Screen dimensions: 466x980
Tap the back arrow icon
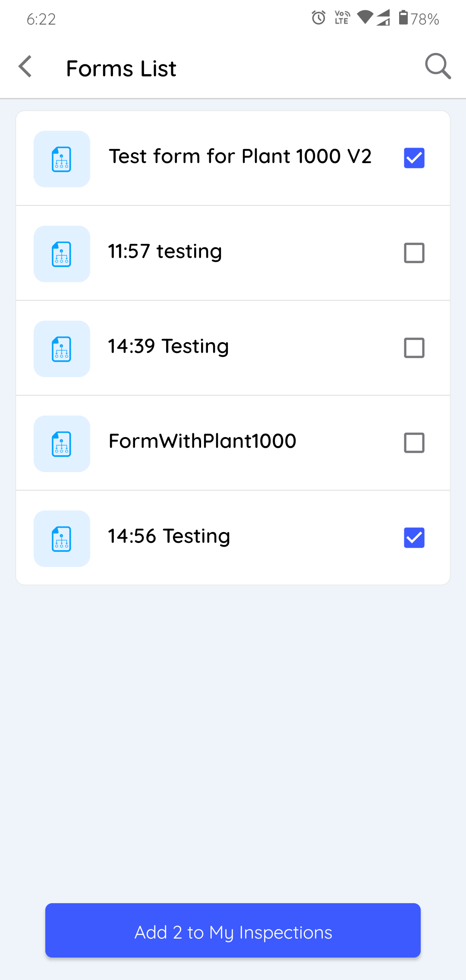(x=26, y=67)
